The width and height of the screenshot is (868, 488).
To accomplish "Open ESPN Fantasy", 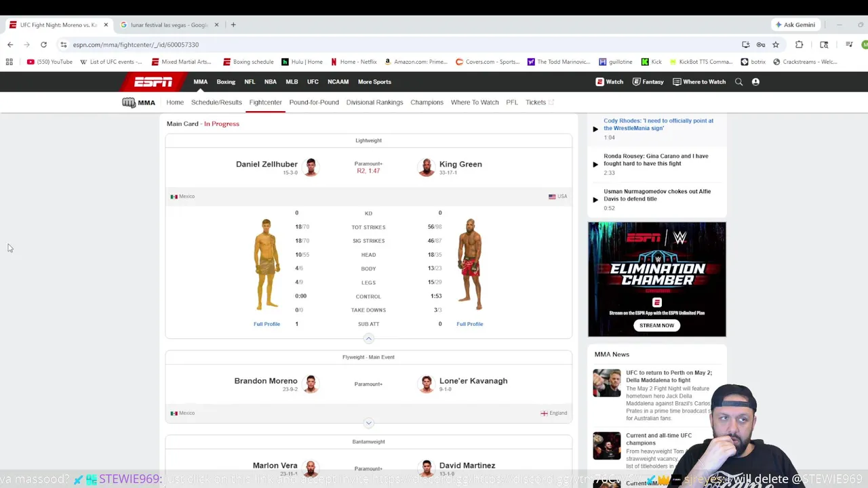I will (x=648, y=82).
